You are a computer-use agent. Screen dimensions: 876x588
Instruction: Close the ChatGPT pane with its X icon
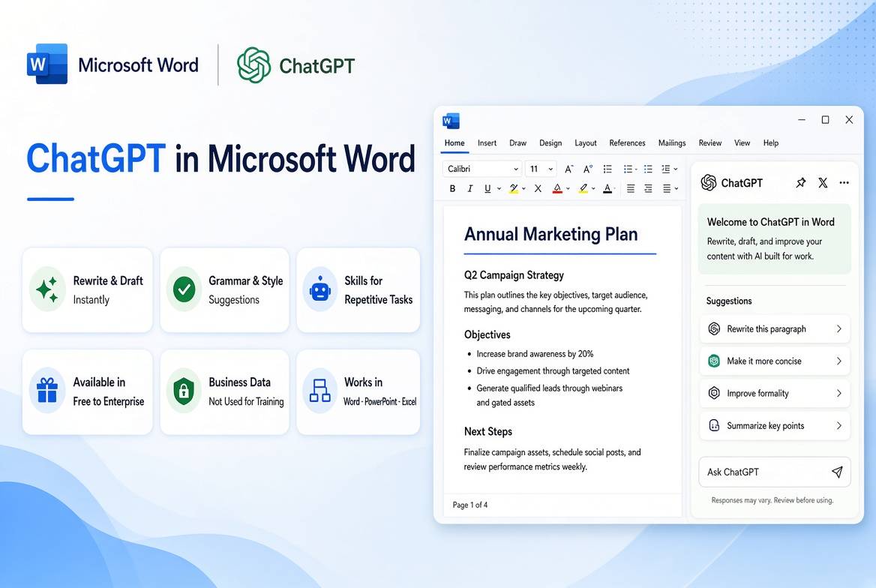click(823, 183)
